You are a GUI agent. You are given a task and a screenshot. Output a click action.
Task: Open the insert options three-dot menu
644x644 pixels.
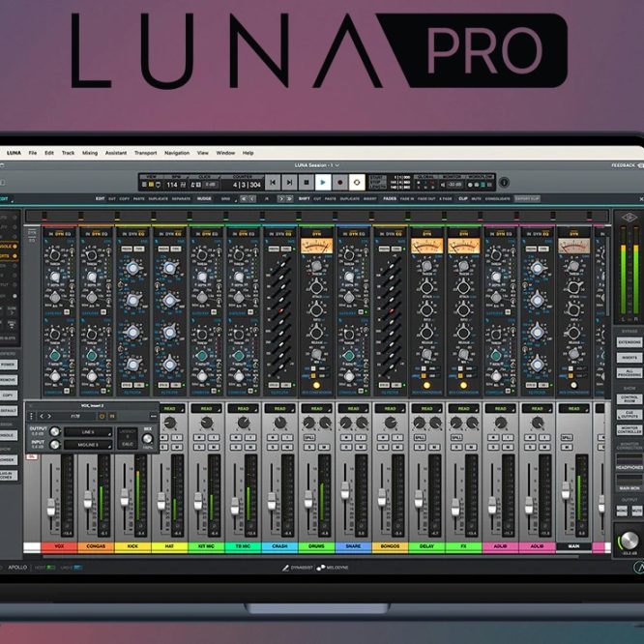tap(32, 417)
